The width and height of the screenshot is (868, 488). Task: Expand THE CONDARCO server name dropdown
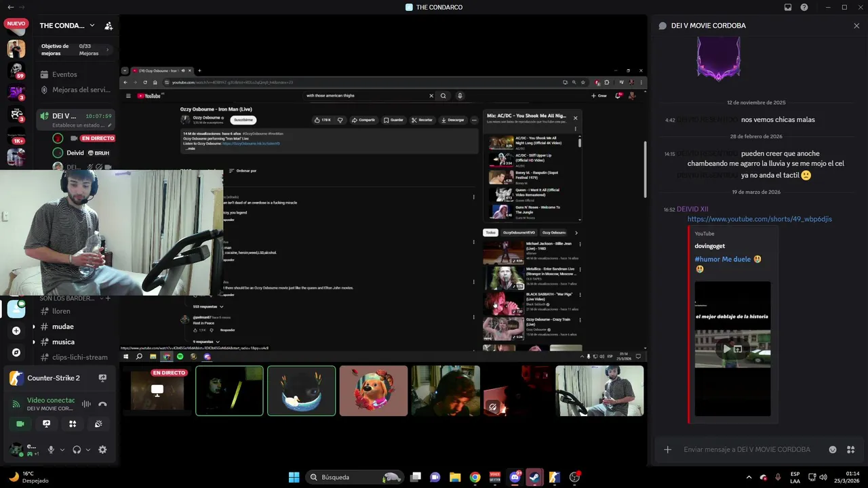(x=92, y=26)
